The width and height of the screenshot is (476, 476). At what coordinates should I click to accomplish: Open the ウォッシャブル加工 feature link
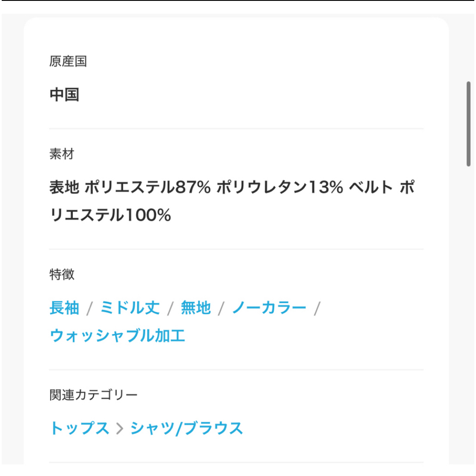point(117,336)
